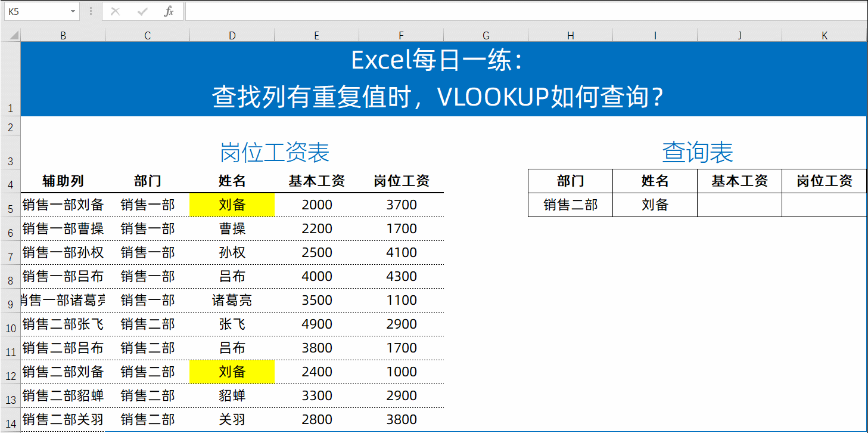Screen dimensions: 868x433
Task: Click post salary cell 3800 in row 14
Action: click(x=402, y=420)
